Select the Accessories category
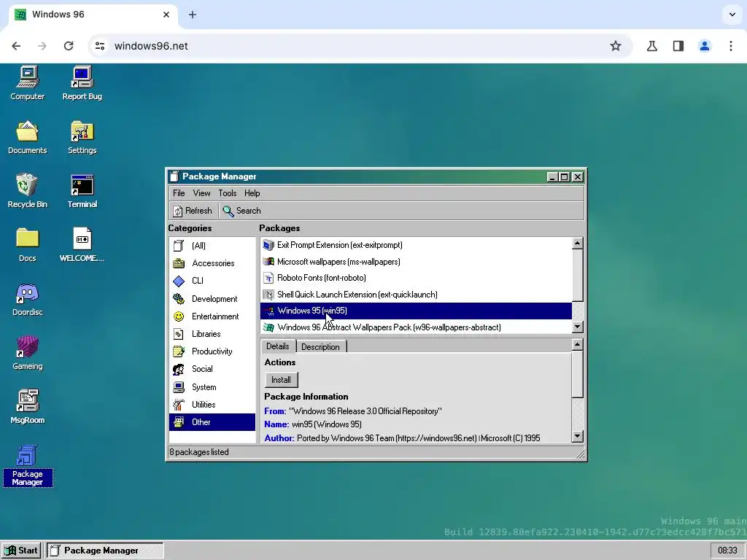The height and width of the screenshot is (560, 747). tap(212, 263)
